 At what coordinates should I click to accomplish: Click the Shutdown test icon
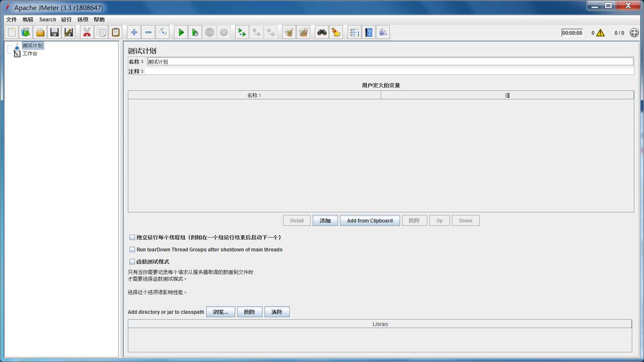224,32
